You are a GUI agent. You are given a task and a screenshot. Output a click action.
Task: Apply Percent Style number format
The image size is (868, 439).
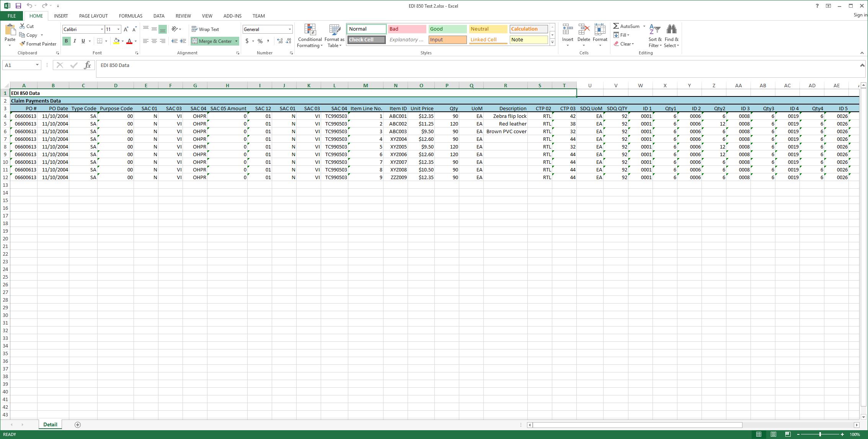coord(260,41)
